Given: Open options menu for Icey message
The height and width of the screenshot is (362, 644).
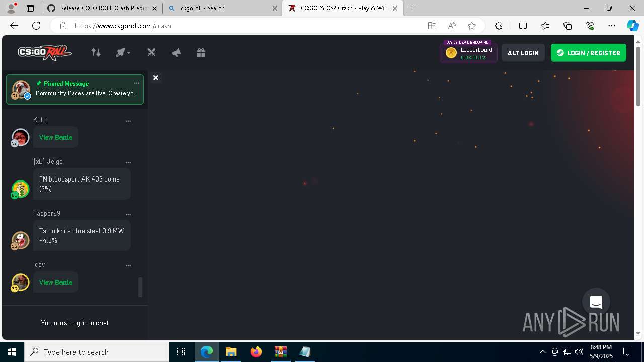Looking at the screenshot, I should (x=128, y=265).
